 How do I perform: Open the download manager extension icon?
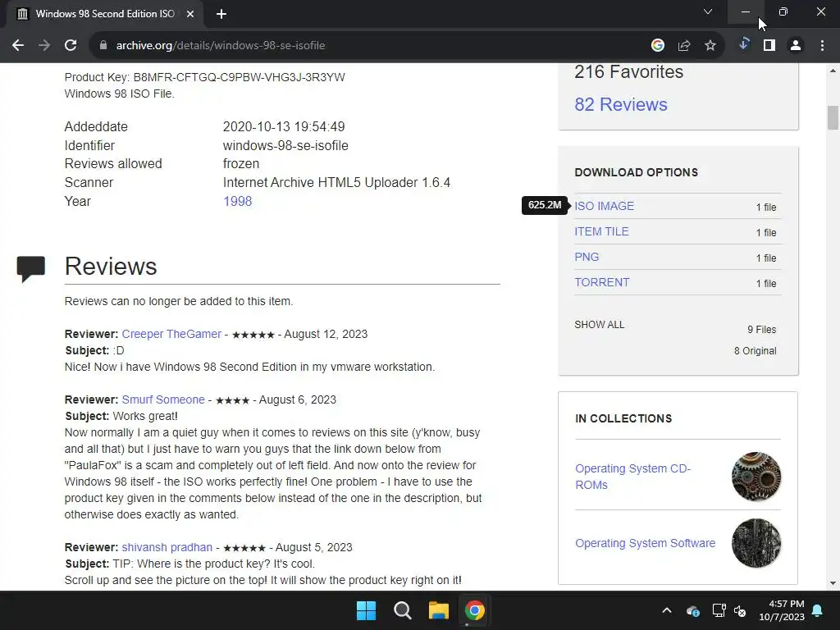[743, 44]
